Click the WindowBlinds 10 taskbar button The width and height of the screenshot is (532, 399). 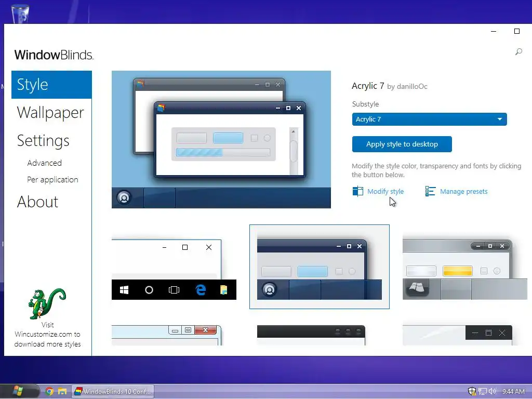point(113,391)
